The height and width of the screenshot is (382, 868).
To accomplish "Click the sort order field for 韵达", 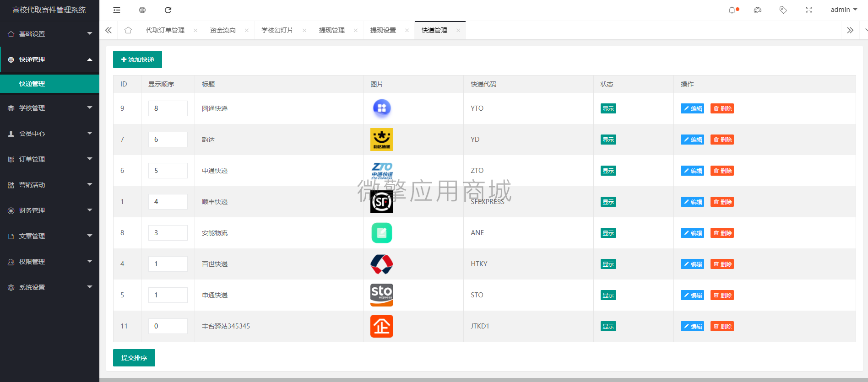I will 168,140.
